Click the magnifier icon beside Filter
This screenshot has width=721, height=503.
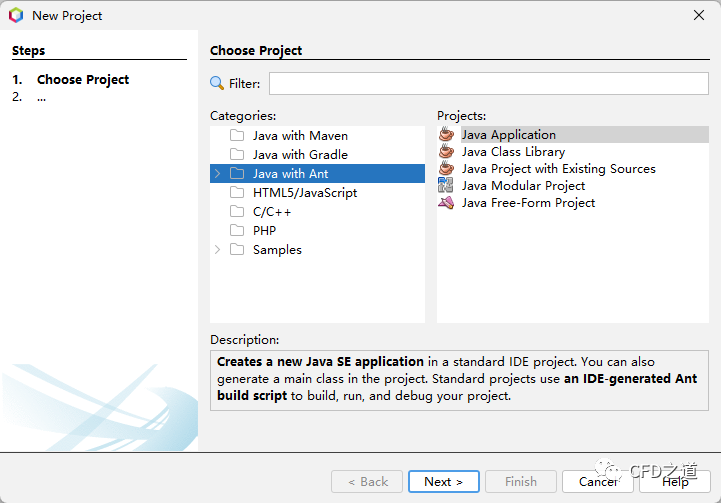pyautogui.click(x=217, y=84)
